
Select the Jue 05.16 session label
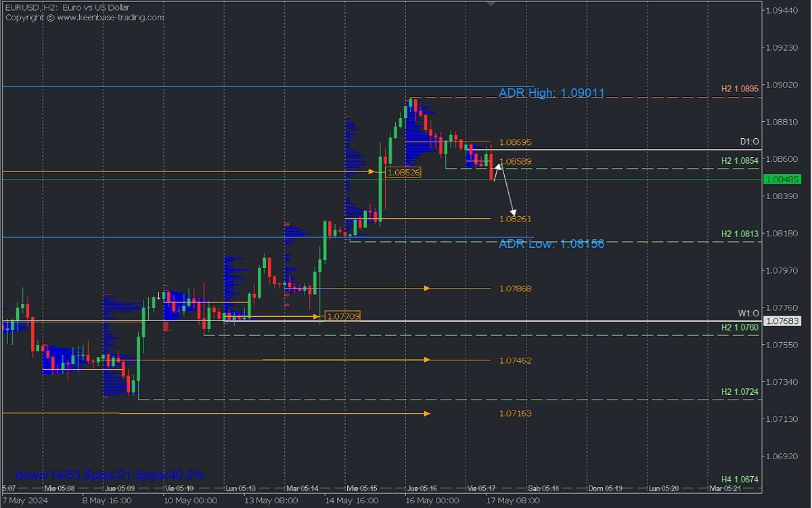(x=422, y=488)
